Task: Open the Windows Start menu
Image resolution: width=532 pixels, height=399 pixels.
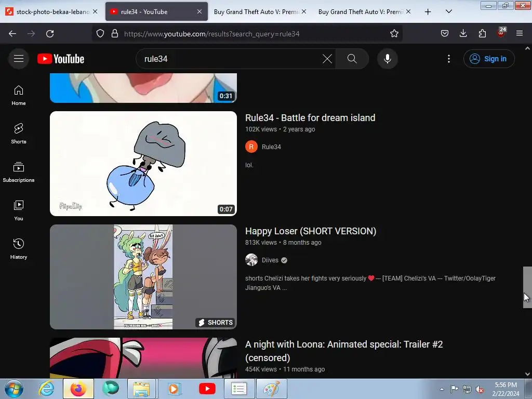Action: tap(14, 389)
